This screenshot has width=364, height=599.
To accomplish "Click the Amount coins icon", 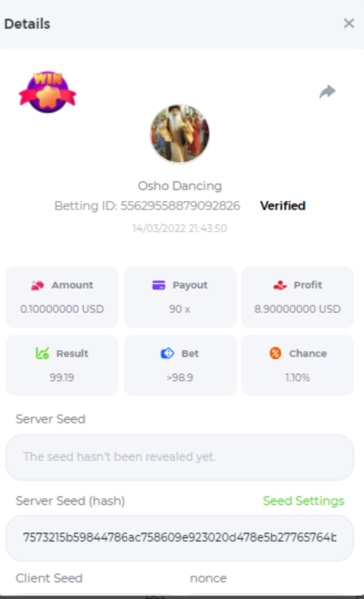I will point(37,286).
